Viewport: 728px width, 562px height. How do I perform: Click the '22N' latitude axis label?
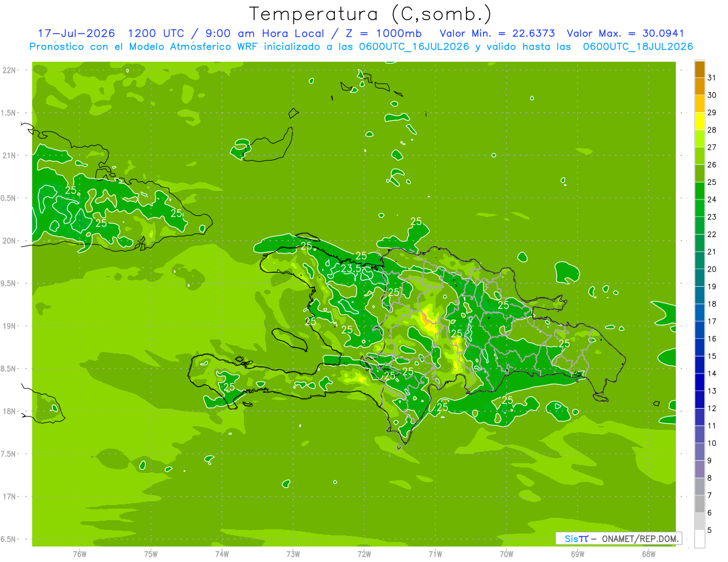point(8,70)
